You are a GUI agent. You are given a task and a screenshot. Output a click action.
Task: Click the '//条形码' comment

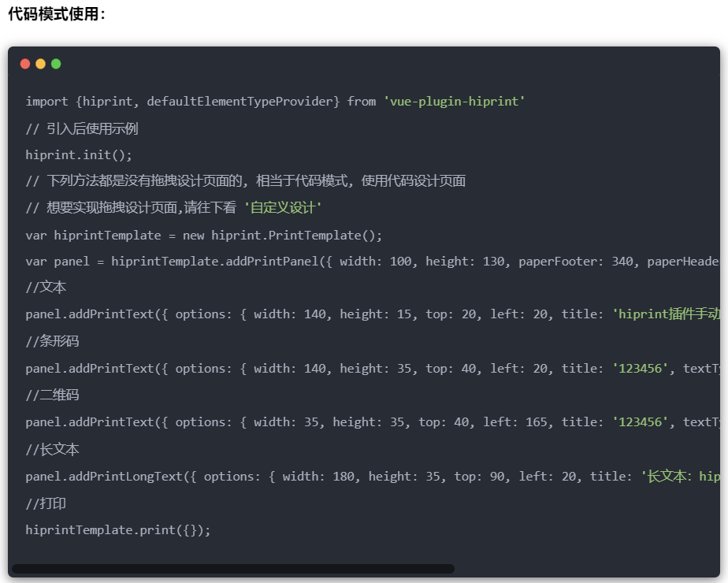52,341
